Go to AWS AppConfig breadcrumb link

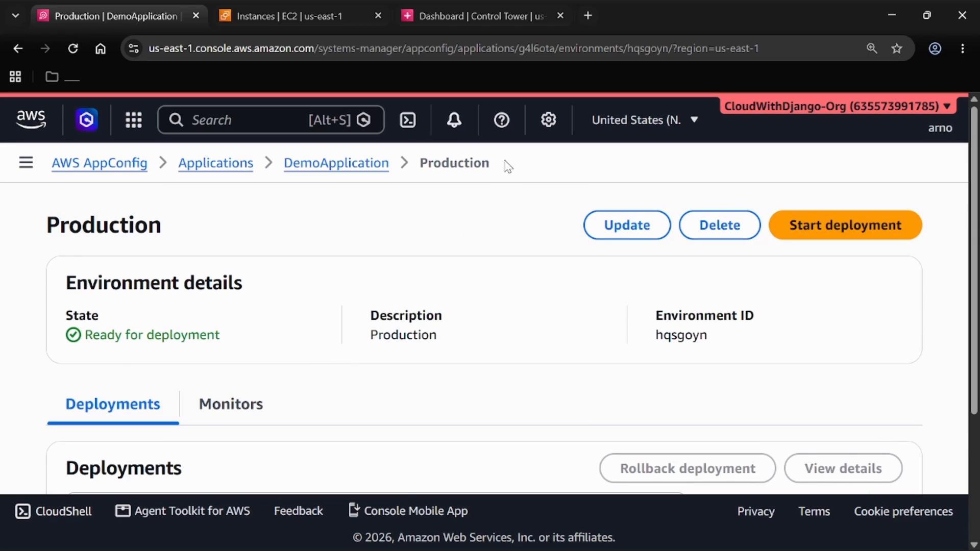coord(100,163)
